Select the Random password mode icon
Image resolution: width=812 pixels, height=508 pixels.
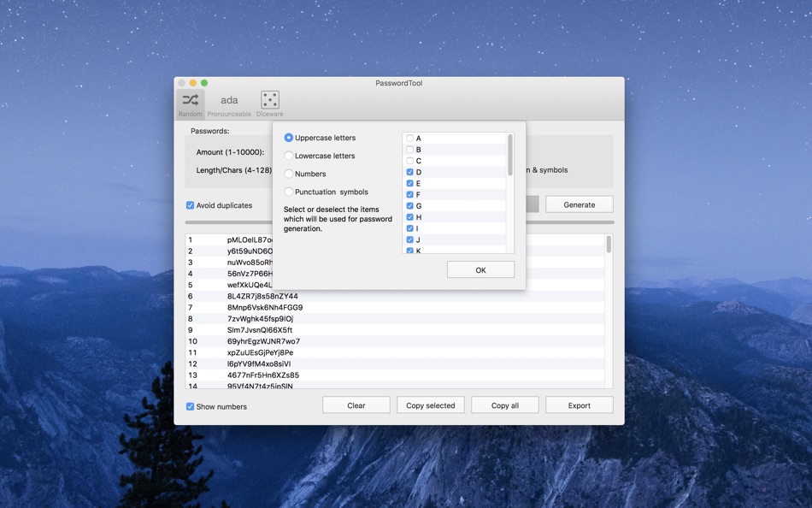190,103
